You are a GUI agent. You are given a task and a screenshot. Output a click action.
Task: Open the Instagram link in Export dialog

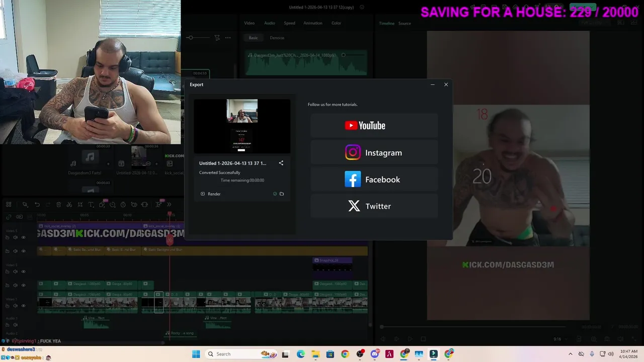pos(374,152)
